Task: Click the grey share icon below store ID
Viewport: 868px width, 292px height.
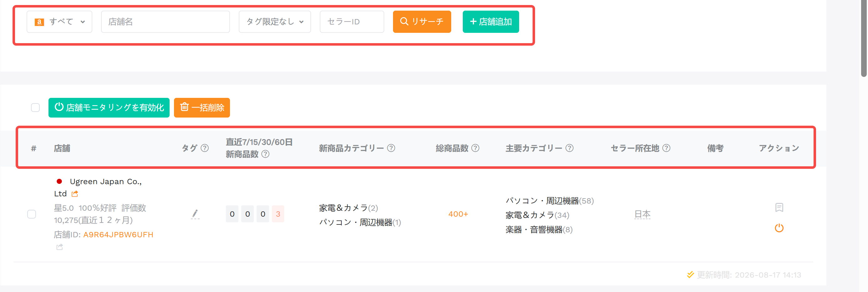Action: tap(60, 247)
